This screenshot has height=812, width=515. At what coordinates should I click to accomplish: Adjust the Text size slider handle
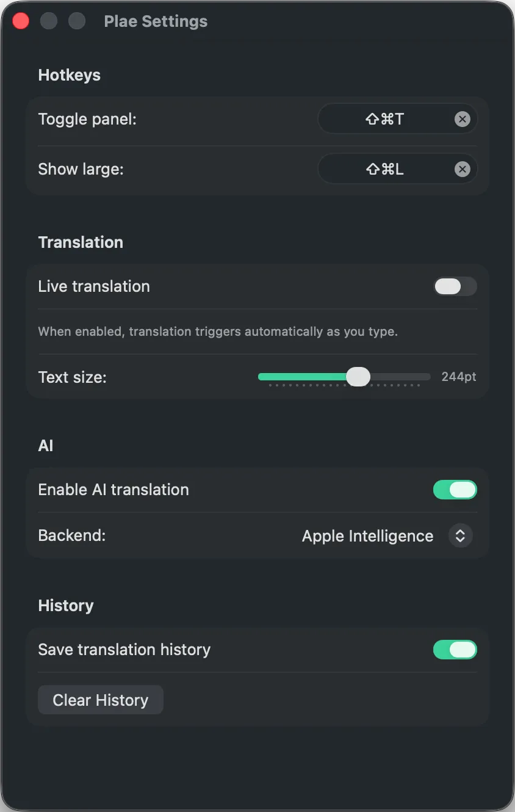(x=359, y=377)
